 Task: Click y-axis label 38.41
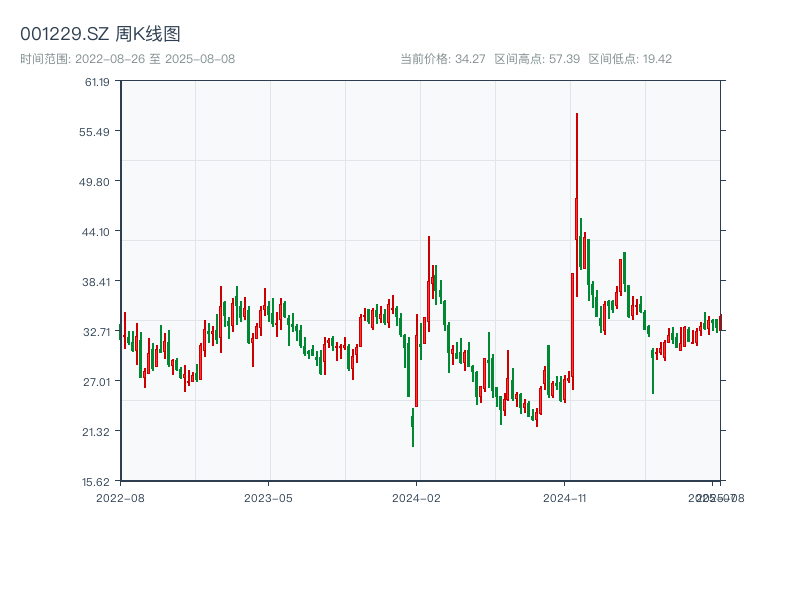96,282
